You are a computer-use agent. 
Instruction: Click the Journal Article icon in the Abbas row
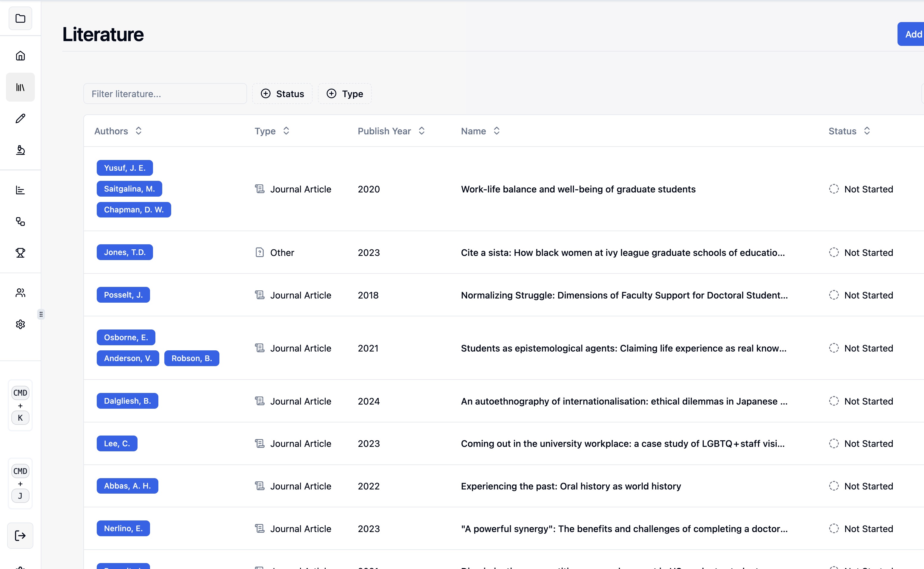(x=260, y=486)
